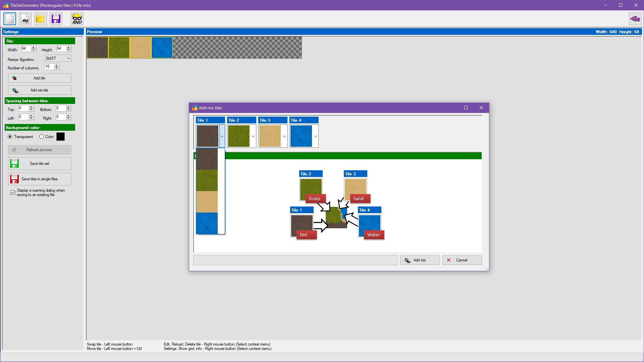644x362 pixels.
Task: Save using the purple floppy disk icon
Action: [x=56, y=19]
